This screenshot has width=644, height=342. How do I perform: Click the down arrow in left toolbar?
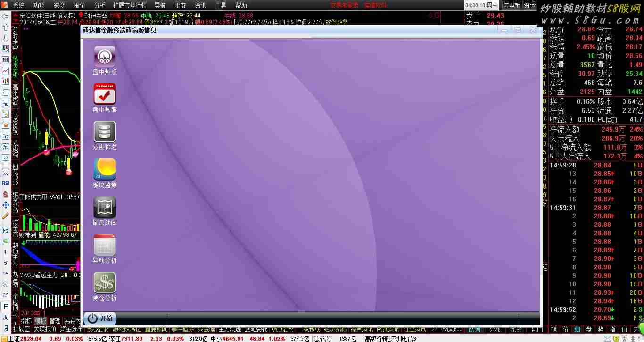point(6,38)
